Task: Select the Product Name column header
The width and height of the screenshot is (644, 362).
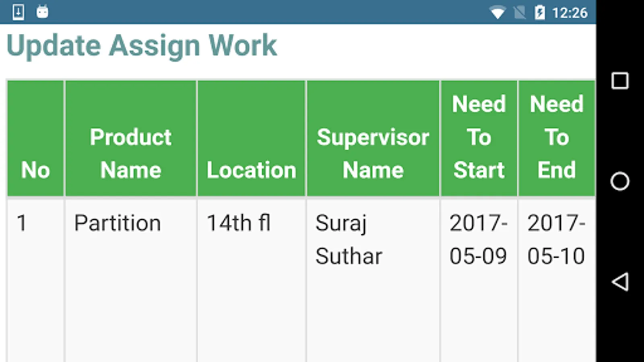Action: pos(131,138)
